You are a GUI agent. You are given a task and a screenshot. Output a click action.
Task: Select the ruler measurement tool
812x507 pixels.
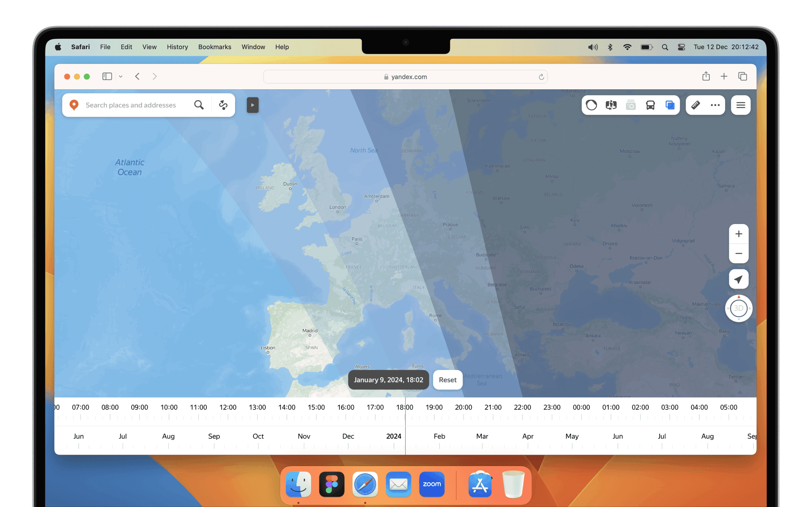pyautogui.click(x=696, y=105)
